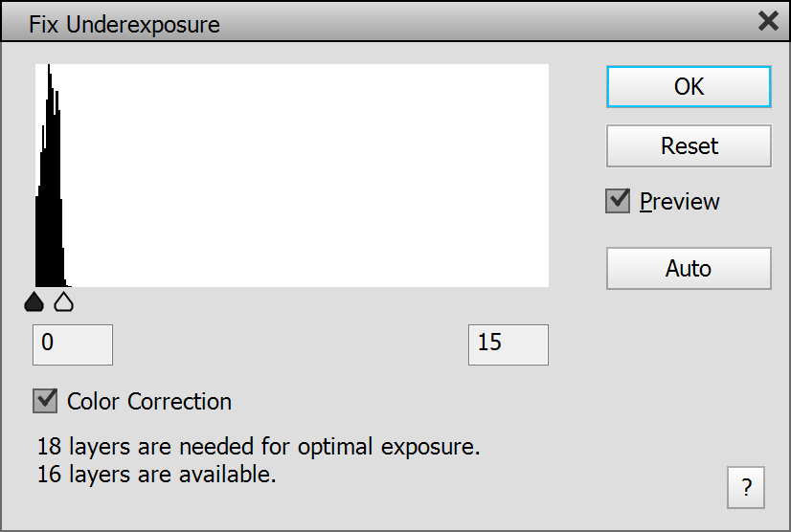Toggle the Preview checkbox
This screenshot has width=791, height=532.
(x=619, y=201)
